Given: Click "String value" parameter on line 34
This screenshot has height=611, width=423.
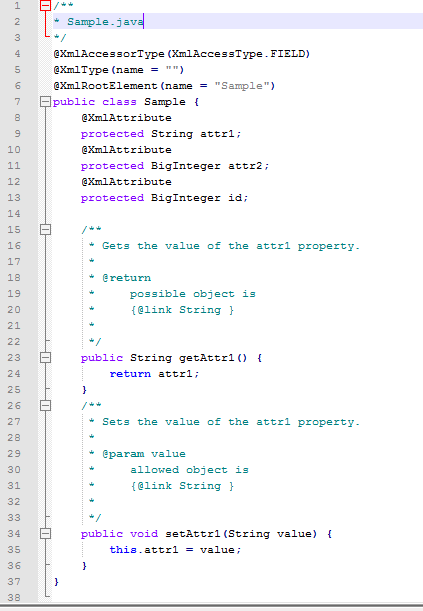Looking at the screenshot, I should [270, 533].
